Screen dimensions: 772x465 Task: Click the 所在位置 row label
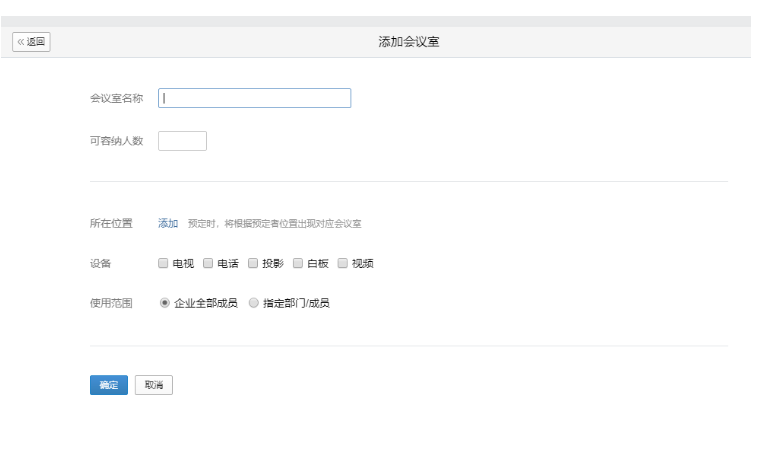(111, 223)
